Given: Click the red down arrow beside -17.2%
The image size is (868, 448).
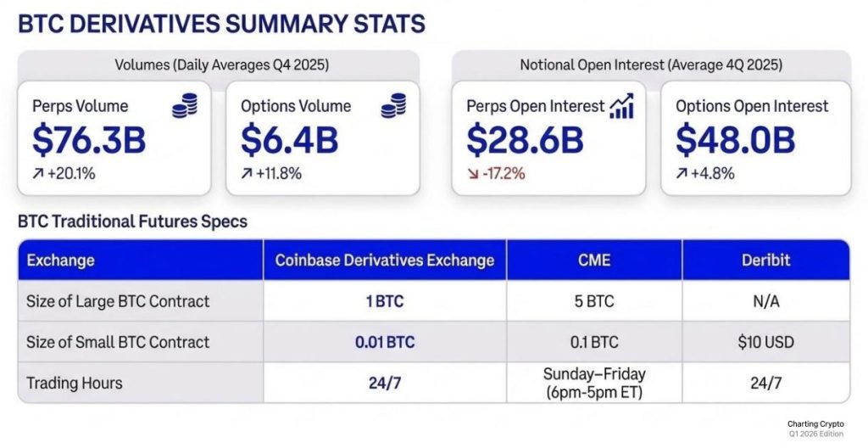Looking at the screenshot, I should tap(472, 174).
